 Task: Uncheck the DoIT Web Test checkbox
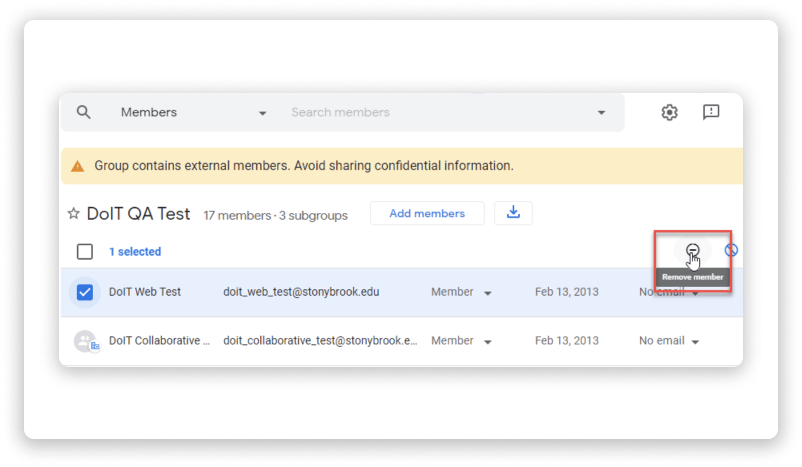click(85, 292)
